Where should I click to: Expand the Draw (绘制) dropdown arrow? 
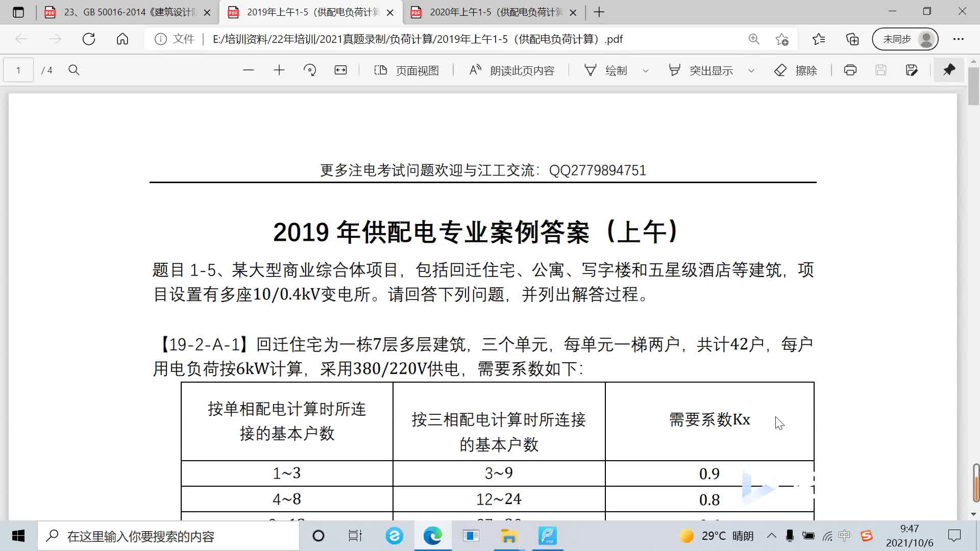click(x=645, y=71)
